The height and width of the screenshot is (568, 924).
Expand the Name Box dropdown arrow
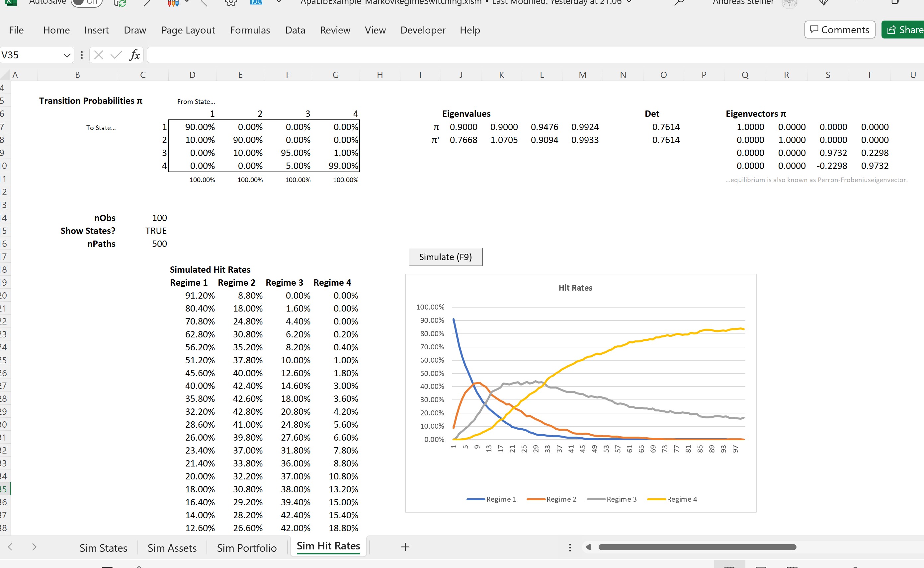[x=67, y=55]
